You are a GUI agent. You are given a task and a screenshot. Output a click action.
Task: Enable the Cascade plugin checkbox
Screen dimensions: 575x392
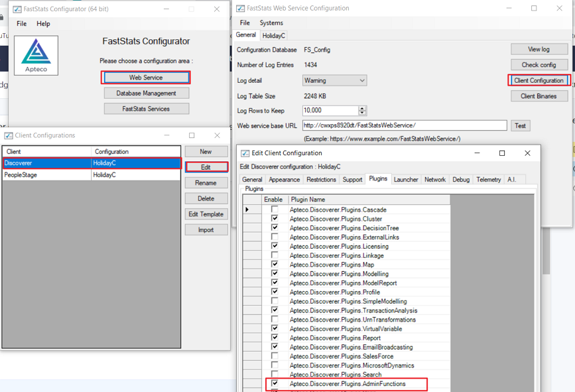(x=275, y=210)
